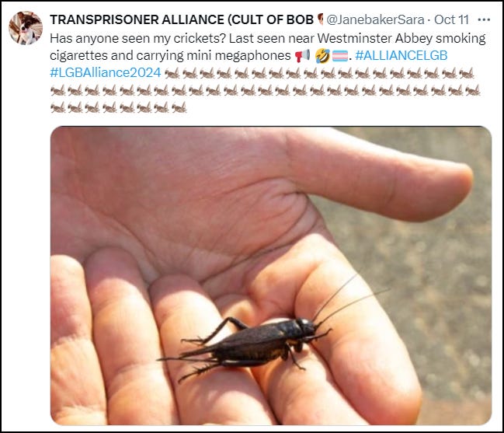Follow the #LGBAlliance2024 hashtag
Screen dimensions: 504x433
pyautogui.click(x=106, y=73)
